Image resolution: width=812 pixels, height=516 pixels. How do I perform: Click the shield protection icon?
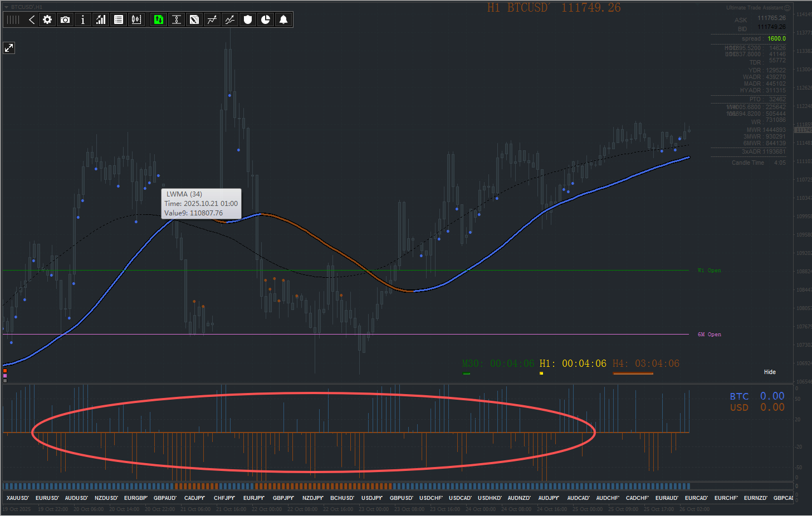click(x=248, y=19)
